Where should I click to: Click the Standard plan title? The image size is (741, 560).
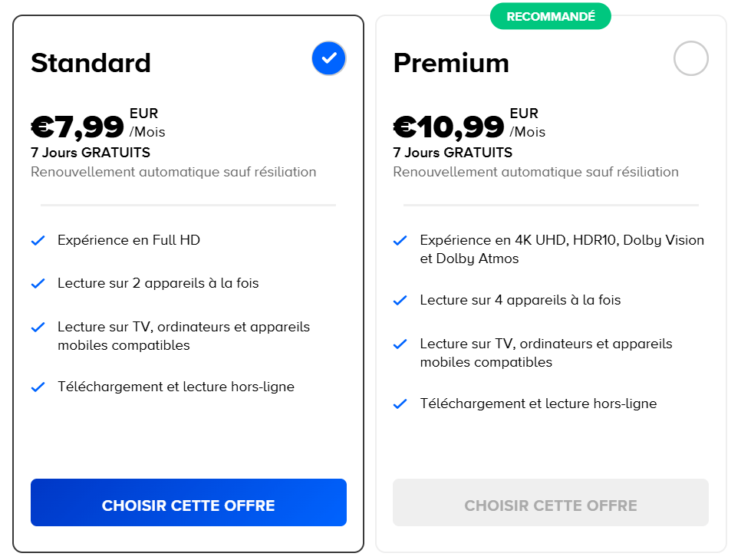coord(91,63)
